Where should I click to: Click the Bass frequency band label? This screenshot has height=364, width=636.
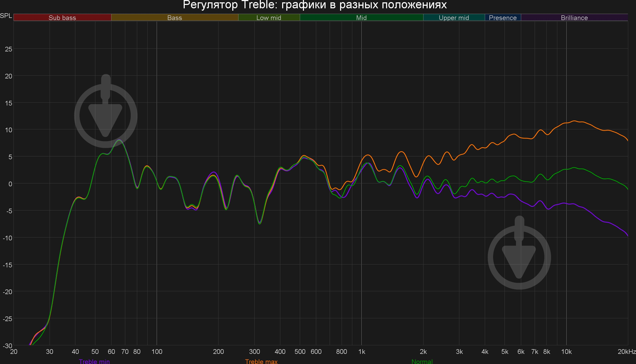point(175,18)
